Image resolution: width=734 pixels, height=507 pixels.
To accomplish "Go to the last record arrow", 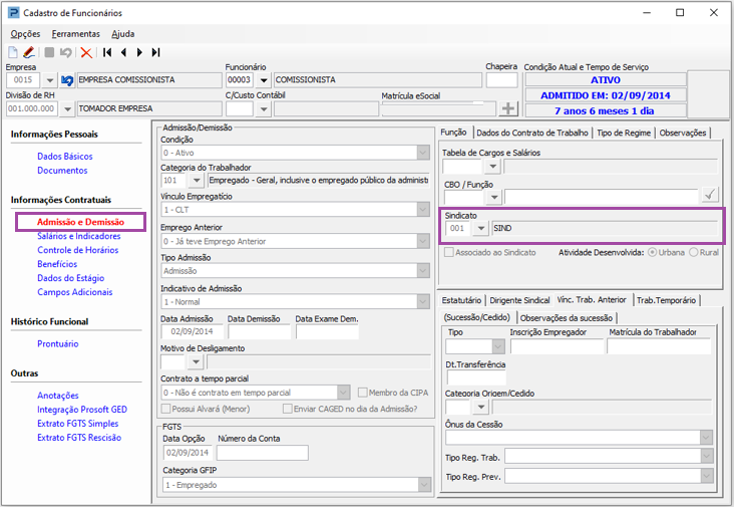I will click(x=156, y=52).
